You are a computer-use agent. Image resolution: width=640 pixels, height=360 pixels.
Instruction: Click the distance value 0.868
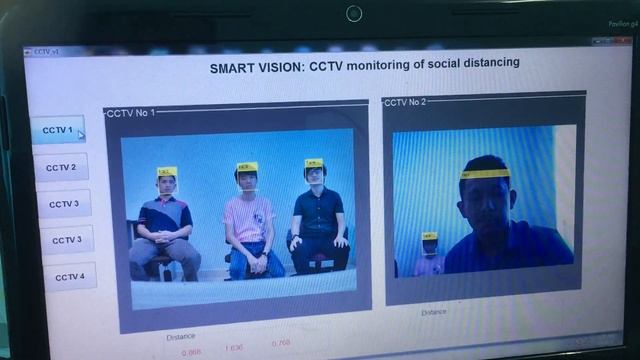click(191, 353)
